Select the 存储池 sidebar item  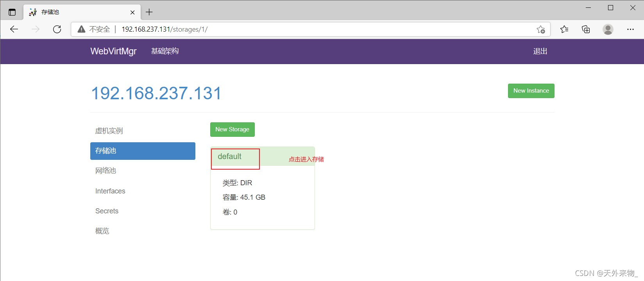[x=143, y=151]
